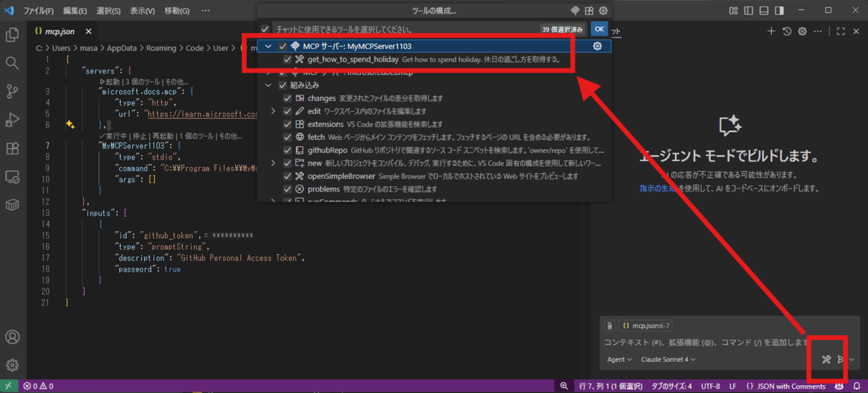
Task: Uncheck the MCP サーバー: MyMCPServer1103 checkbox
Action: pyautogui.click(x=283, y=46)
